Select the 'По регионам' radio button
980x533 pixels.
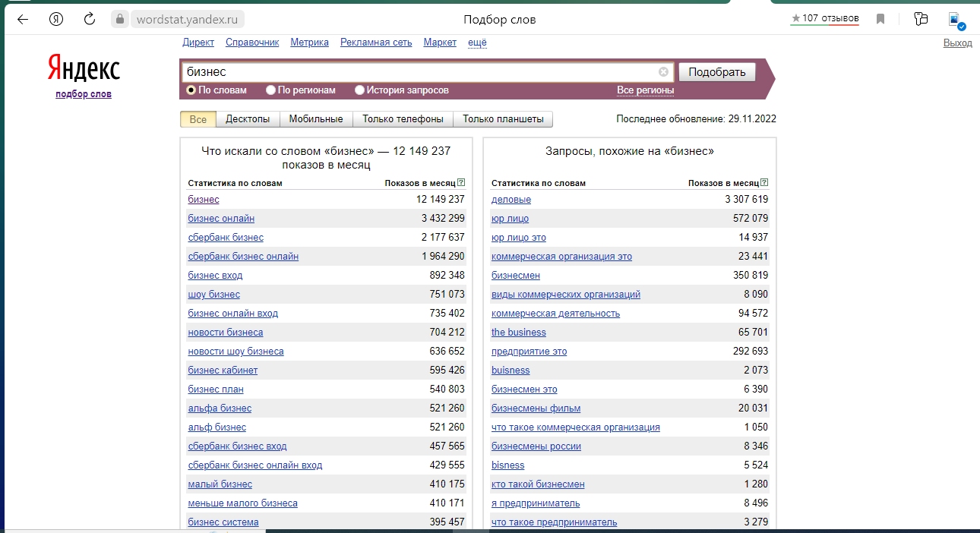[271, 90]
